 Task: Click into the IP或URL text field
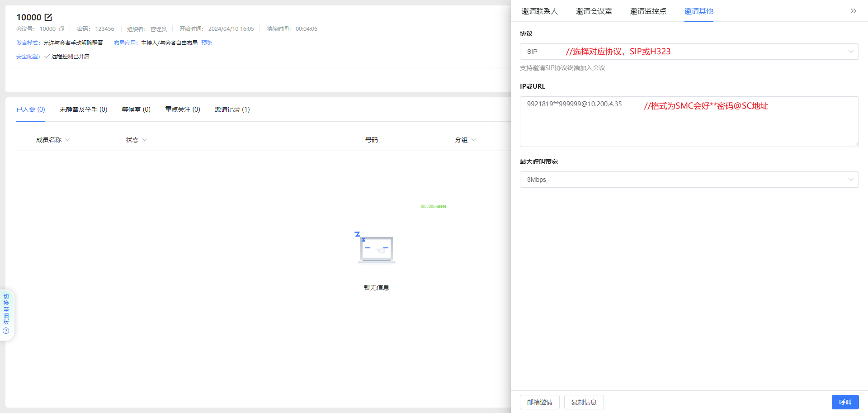tap(689, 127)
